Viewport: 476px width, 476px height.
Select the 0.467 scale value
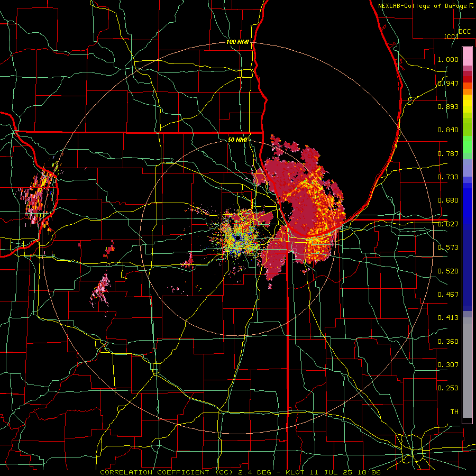tap(448, 295)
